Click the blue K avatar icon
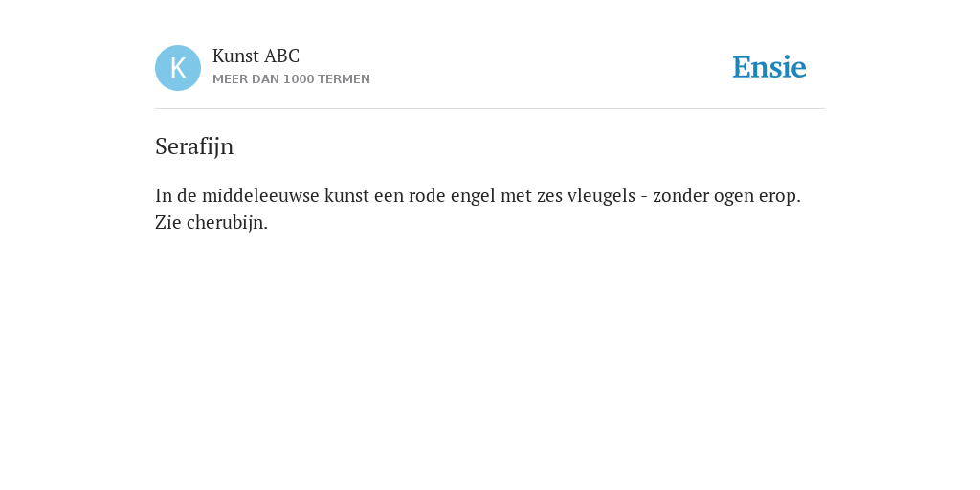Screen dimensions: 980x490 pos(178,68)
